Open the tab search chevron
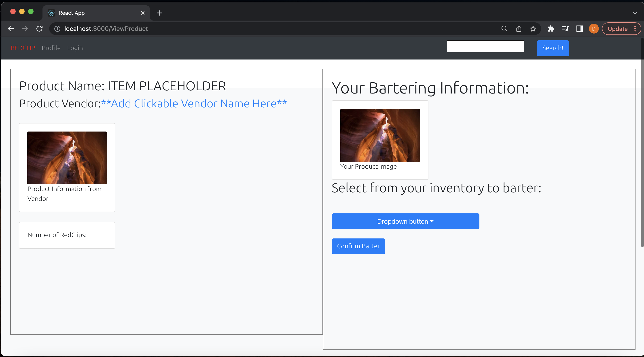 [x=635, y=13]
